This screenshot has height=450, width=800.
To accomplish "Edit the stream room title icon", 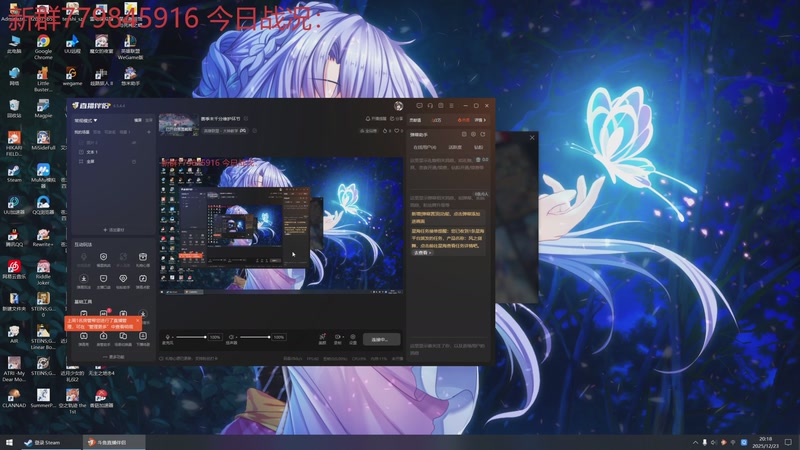I will pyautogui.click(x=246, y=119).
